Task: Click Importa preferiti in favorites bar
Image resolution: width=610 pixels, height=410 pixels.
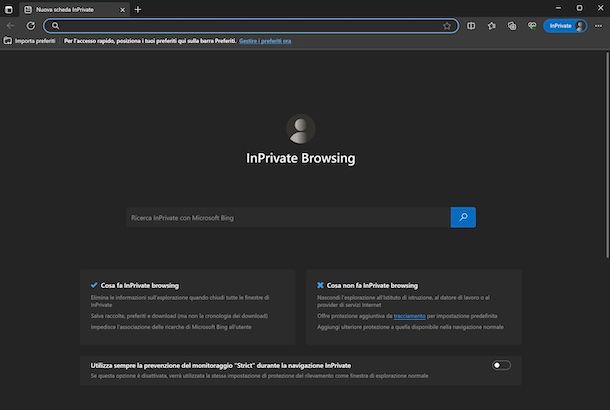Action: click(x=30, y=41)
